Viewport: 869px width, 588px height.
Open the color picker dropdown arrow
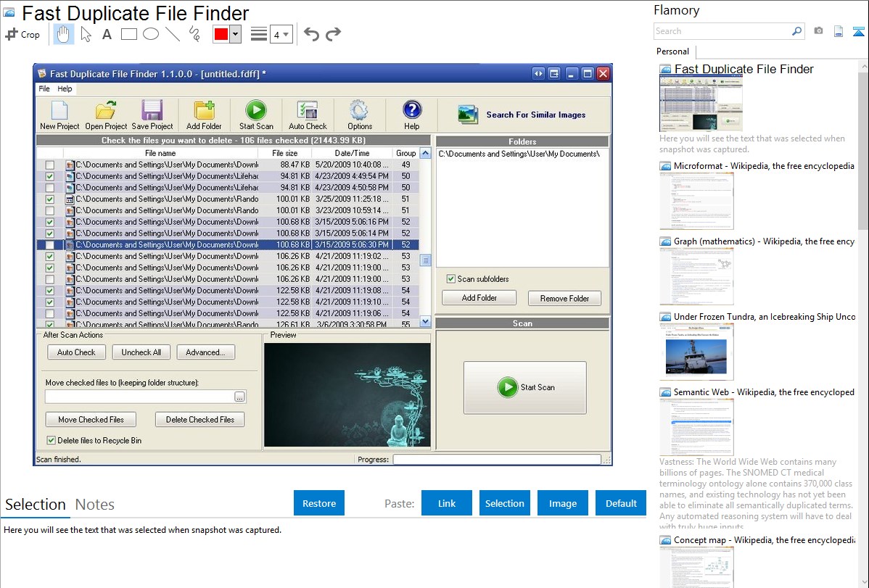click(x=236, y=34)
